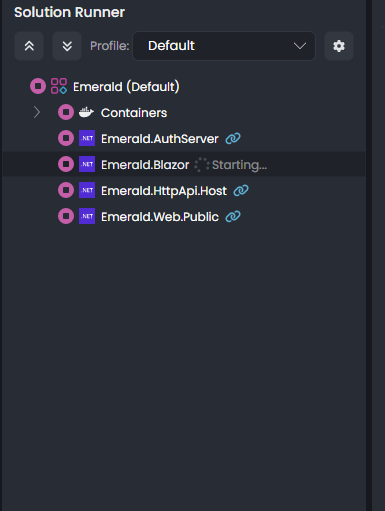Open Emerald.Web.Public link icon
Image resolution: width=385 pixels, height=511 pixels.
pos(233,216)
